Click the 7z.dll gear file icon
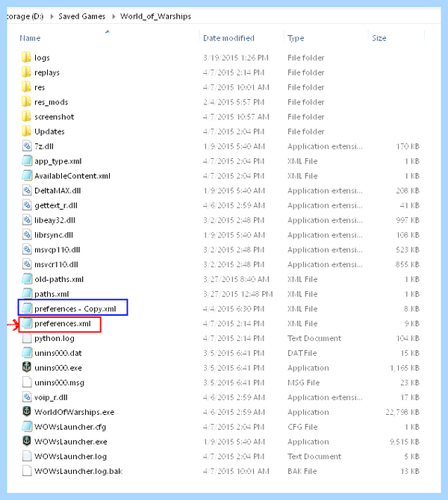Viewport: 448px width, 500px height. 27,146
